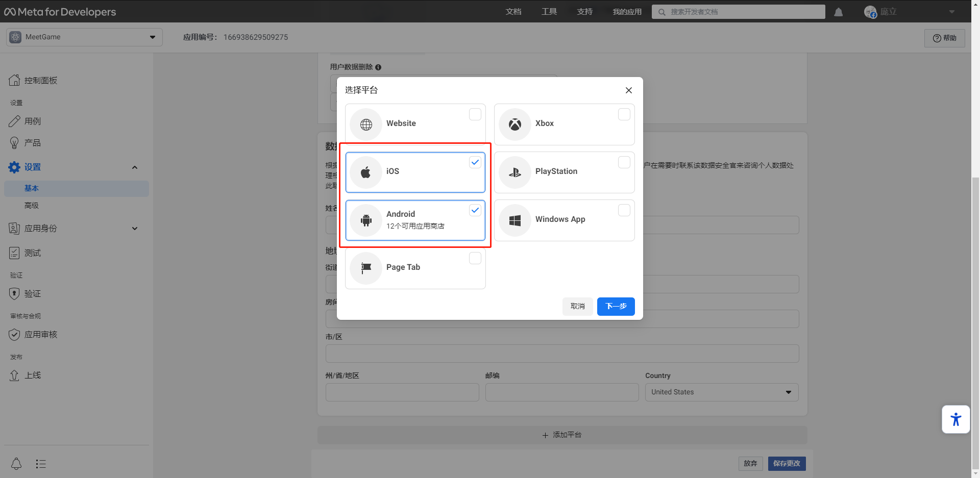
Task: Open the accessibility widget button
Action: tap(955, 419)
